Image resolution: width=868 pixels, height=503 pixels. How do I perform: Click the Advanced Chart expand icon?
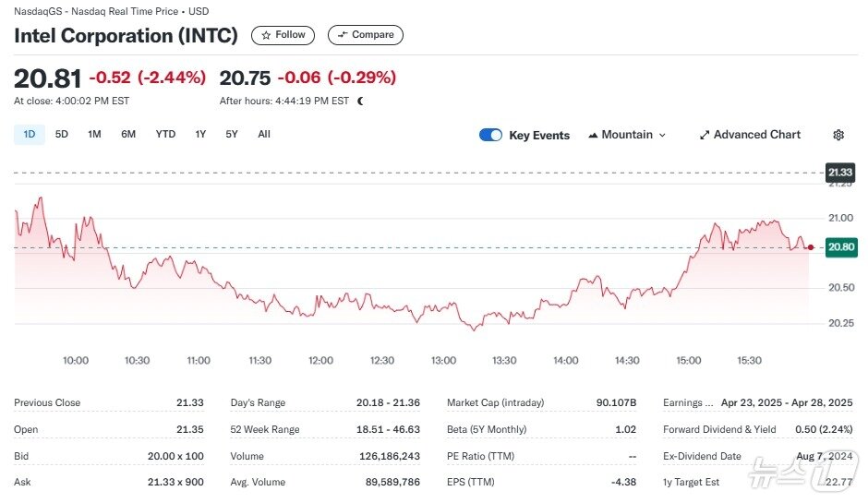pos(705,135)
